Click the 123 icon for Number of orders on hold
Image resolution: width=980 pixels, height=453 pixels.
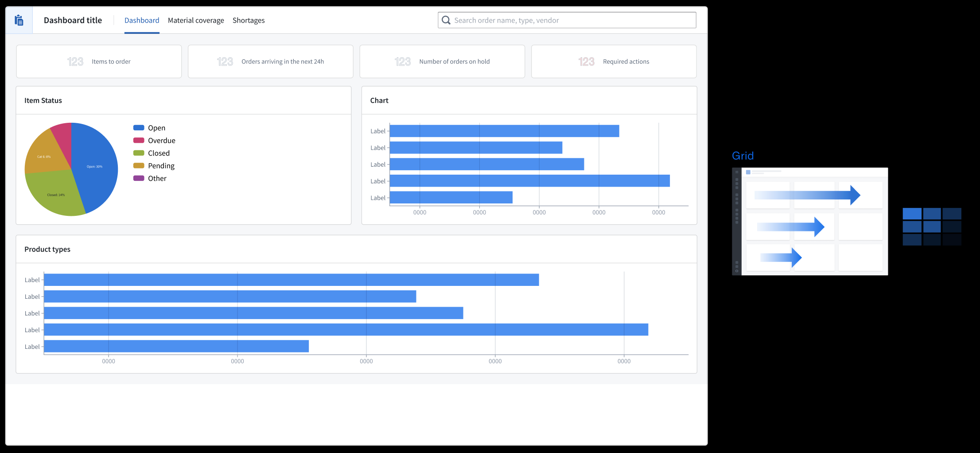[403, 62]
